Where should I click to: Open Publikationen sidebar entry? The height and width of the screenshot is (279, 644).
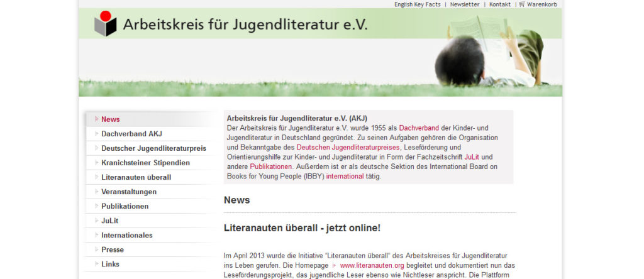[x=125, y=206]
